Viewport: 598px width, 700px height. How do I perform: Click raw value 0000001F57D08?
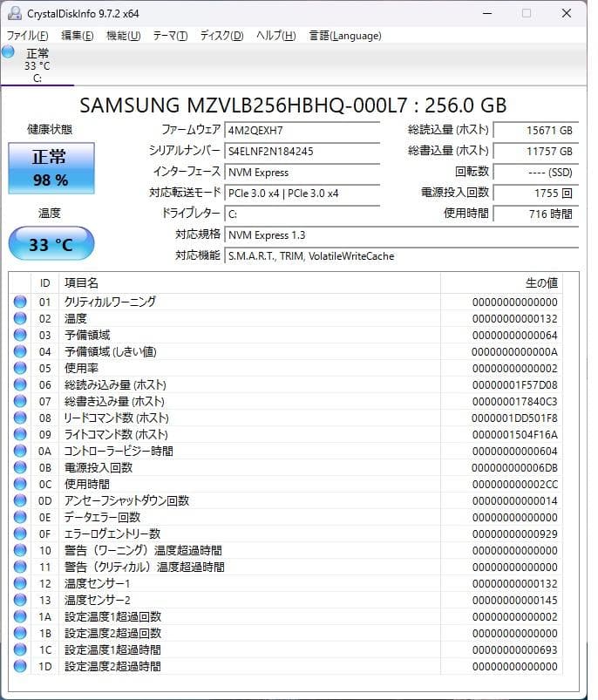514,384
